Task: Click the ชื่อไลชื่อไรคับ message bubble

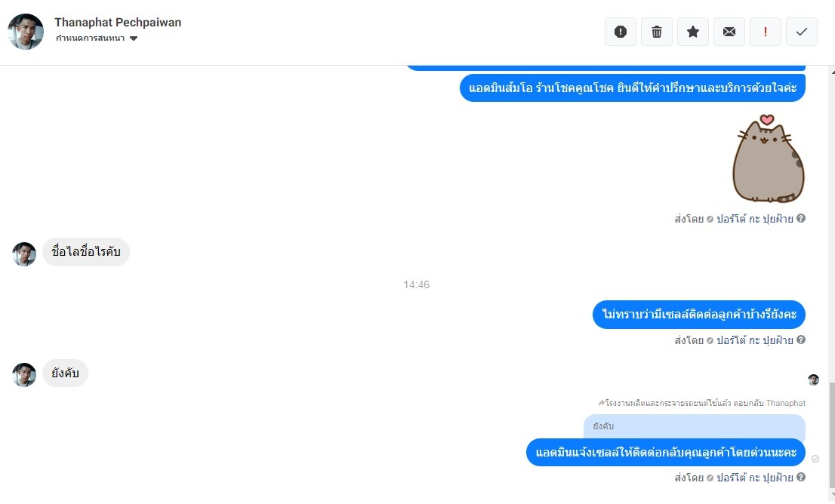Action: [86, 252]
